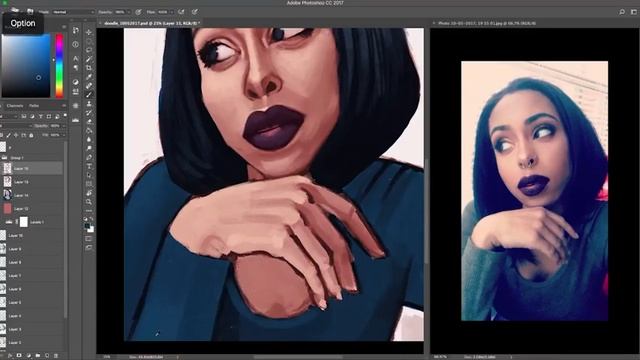Select the Pen tool

click(89, 158)
